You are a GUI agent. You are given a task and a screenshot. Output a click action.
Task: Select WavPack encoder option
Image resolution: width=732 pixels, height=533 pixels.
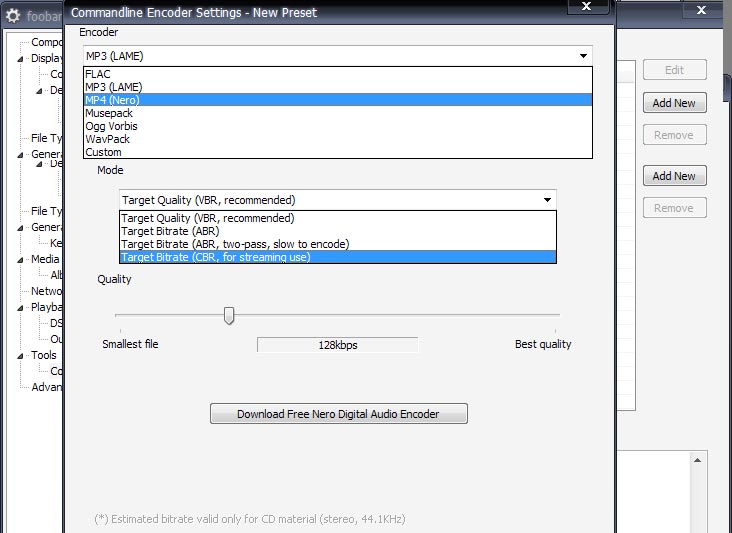(338, 139)
